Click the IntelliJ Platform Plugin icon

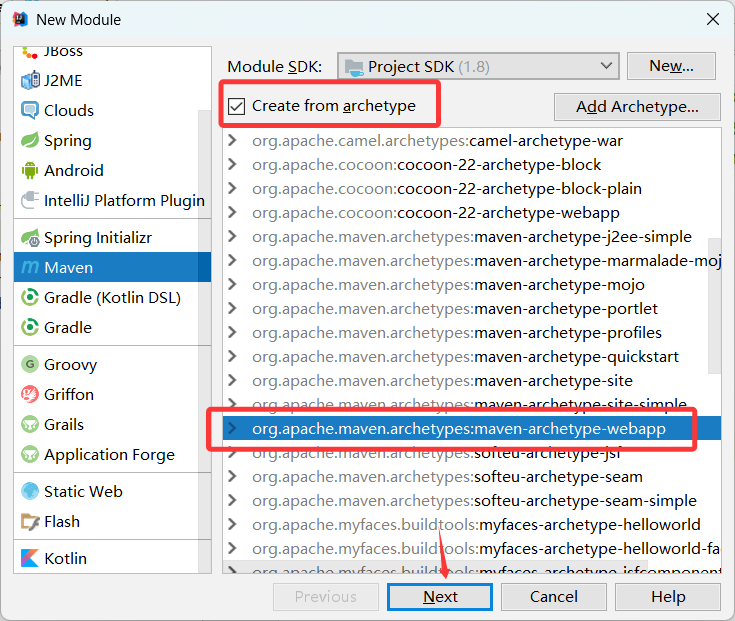30,201
